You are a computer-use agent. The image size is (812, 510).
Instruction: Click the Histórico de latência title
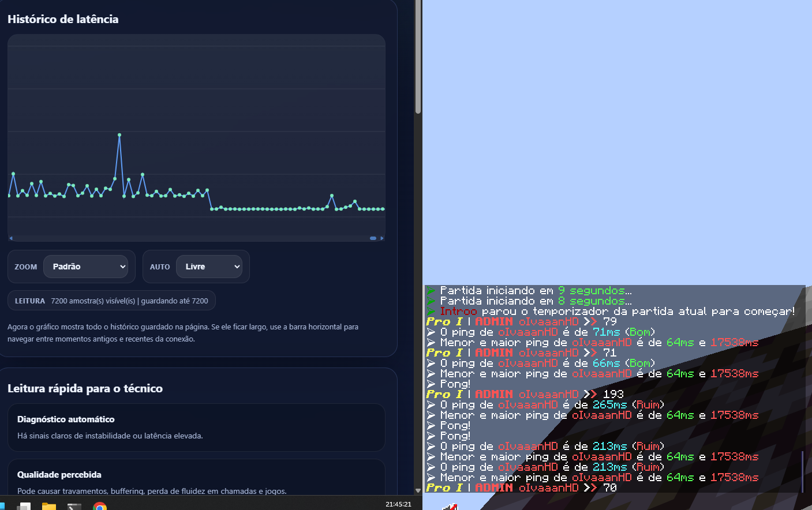(63, 19)
